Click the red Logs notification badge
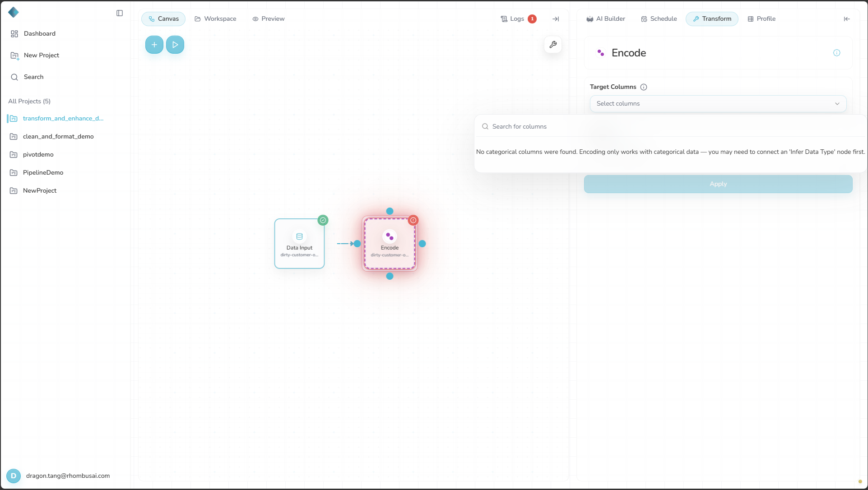Image resolution: width=868 pixels, height=490 pixels. point(532,19)
